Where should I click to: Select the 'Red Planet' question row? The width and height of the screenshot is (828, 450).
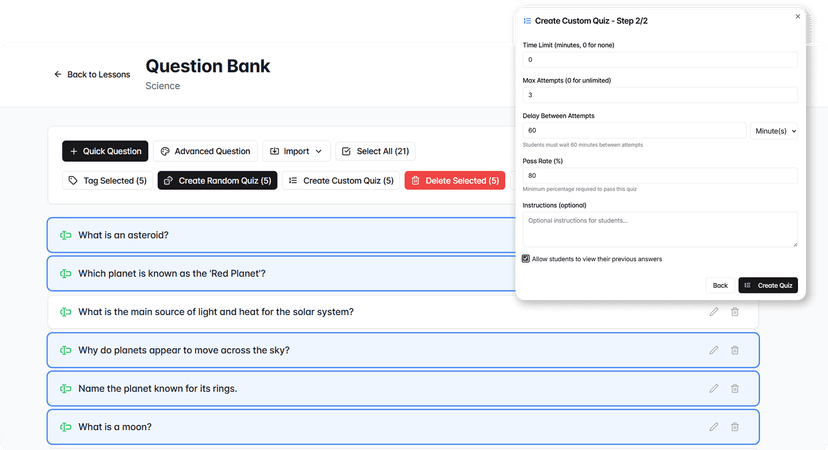click(281, 274)
